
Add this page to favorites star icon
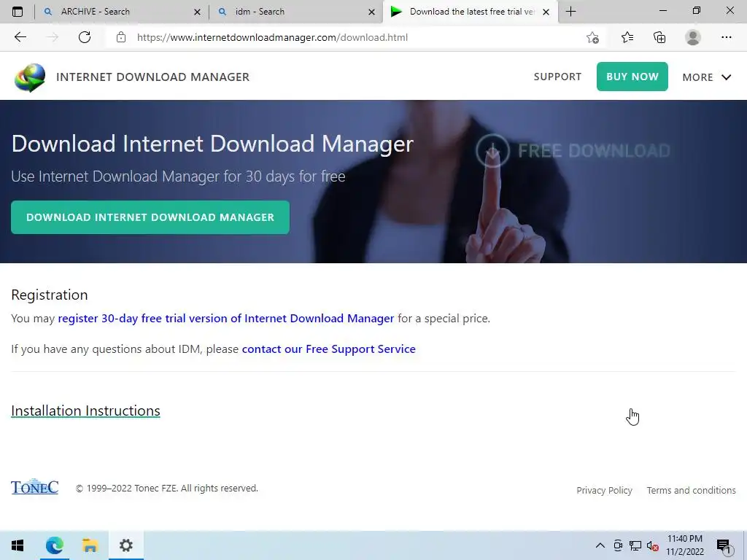[x=592, y=37]
